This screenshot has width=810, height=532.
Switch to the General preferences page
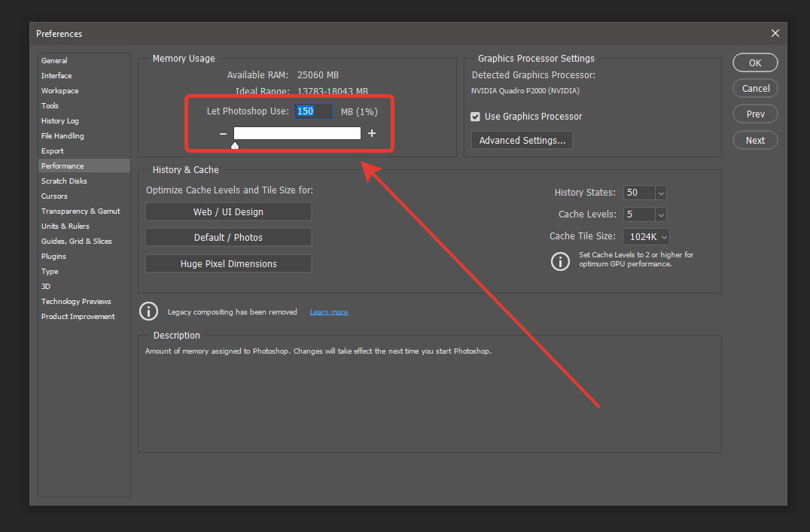(x=54, y=60)
